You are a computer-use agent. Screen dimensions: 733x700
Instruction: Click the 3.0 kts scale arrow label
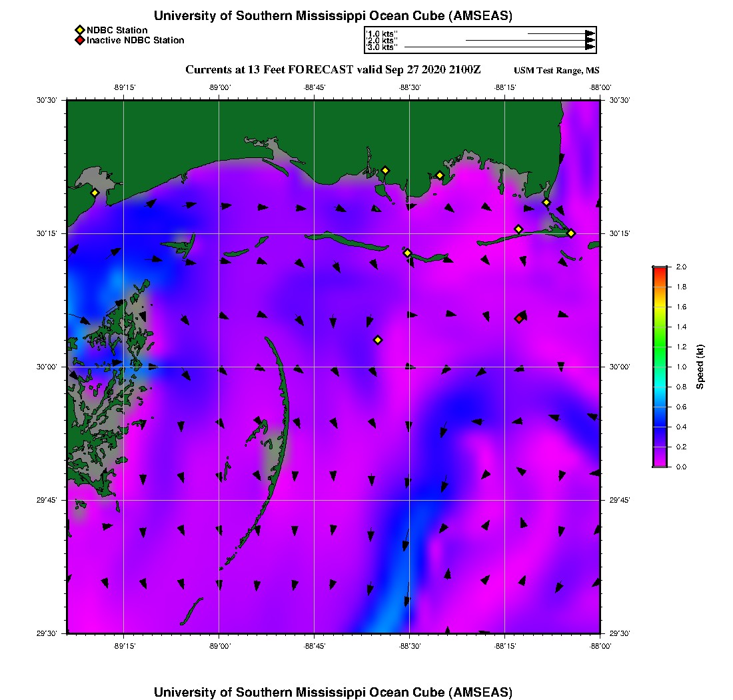point(382,47)
